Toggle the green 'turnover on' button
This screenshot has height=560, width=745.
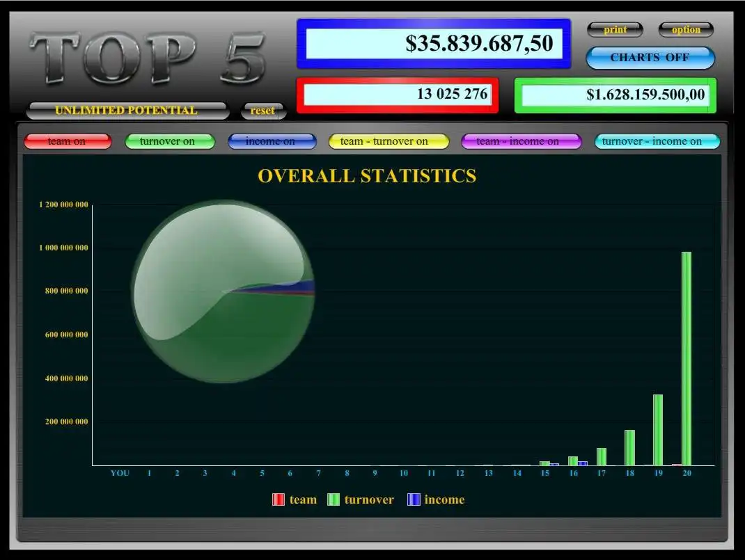point(170,141)
